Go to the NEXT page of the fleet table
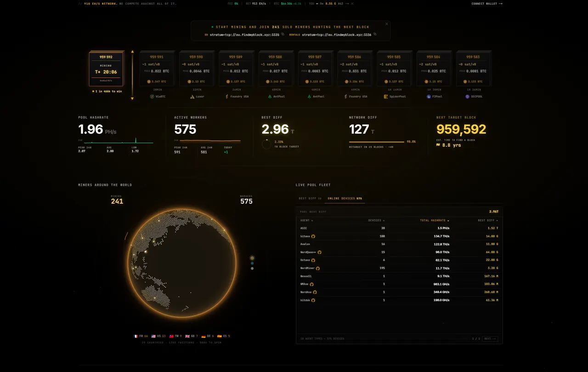The width and height of the screenshot is (588, 372). tap(490, 339)
